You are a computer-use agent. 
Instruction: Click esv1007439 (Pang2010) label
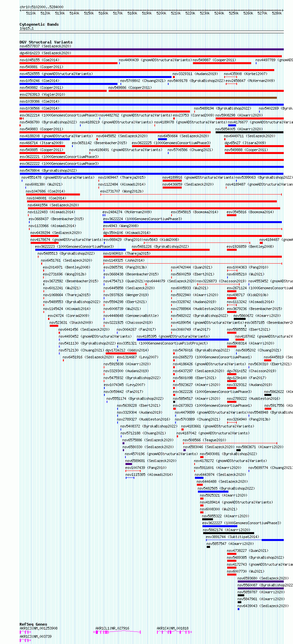point(146,468)
